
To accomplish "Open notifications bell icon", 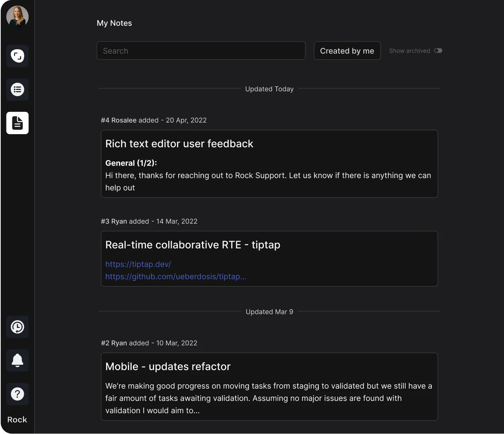I will (17, 361).
